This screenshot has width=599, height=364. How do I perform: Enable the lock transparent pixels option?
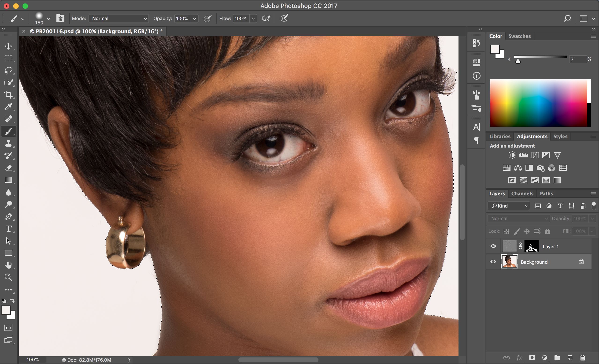pos(506,231)
